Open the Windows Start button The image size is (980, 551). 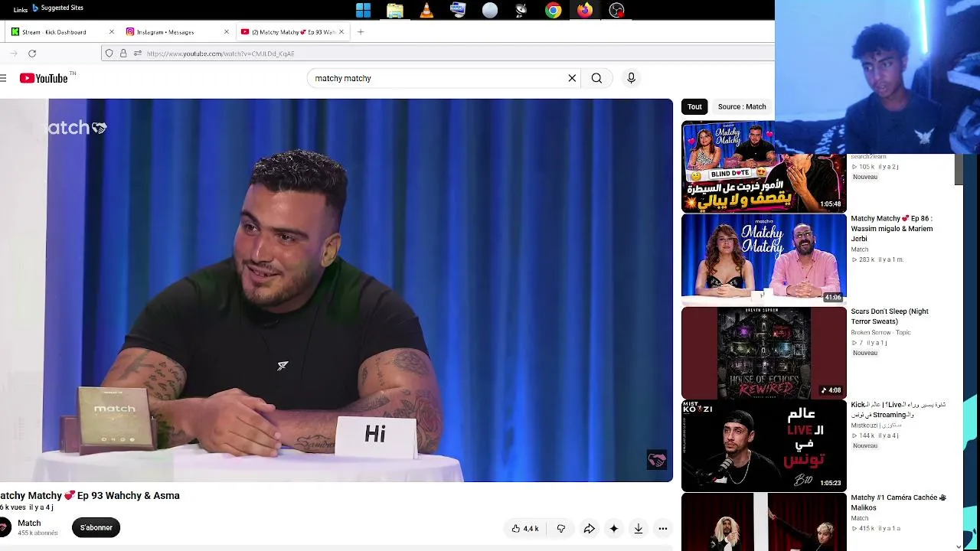[x=363, y=10]
